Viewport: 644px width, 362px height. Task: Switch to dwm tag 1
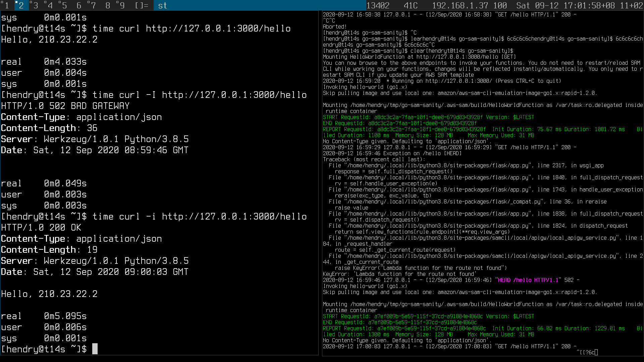6,5
